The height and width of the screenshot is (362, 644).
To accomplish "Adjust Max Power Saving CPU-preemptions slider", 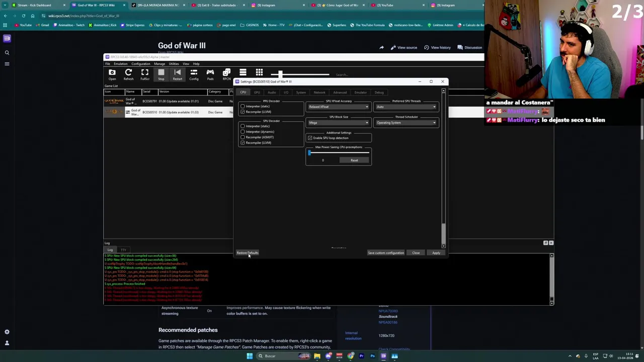I will [339, 153].
